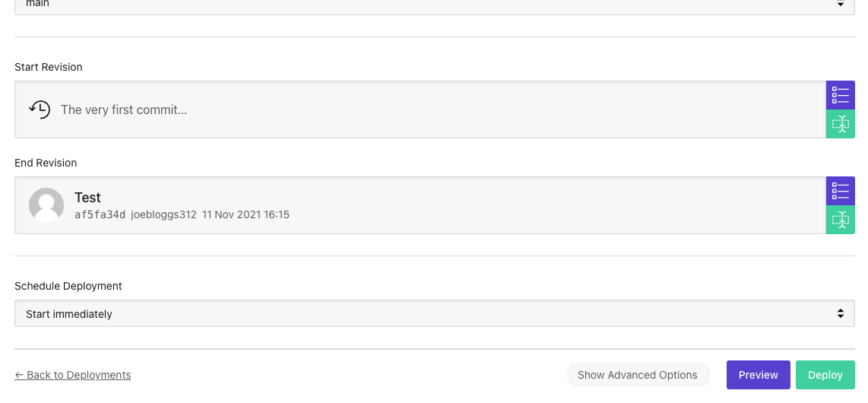Click commit hash af5fa34d
This screenshot has width=868, height=403.
[x=100, y=215]
